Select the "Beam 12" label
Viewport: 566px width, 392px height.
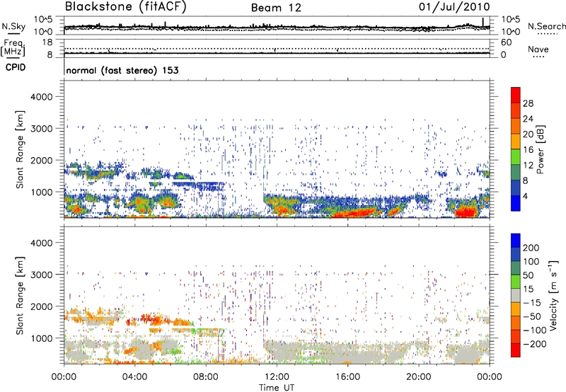[x=276, y=8]
